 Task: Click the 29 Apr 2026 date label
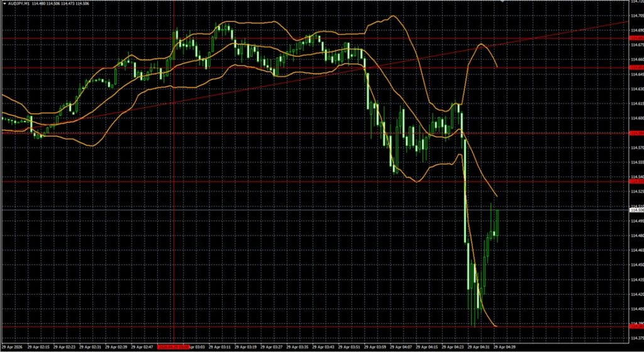[x=12, y=347]
